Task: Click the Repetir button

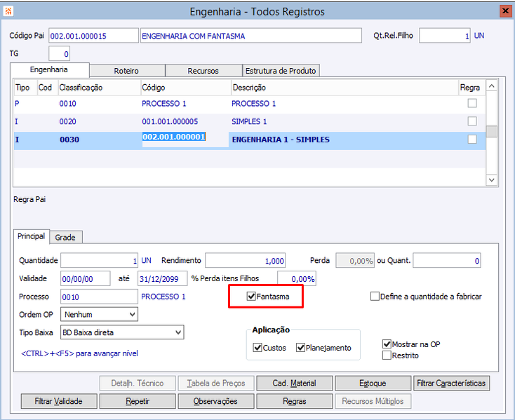Action: (x=138, y=401)
